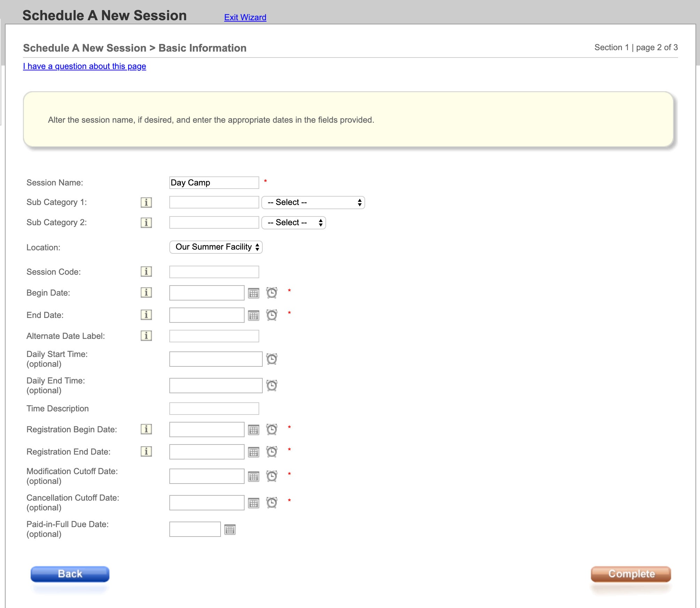Click Registration End Date info icon
This screenshot has height=608, width=700.
146,451
